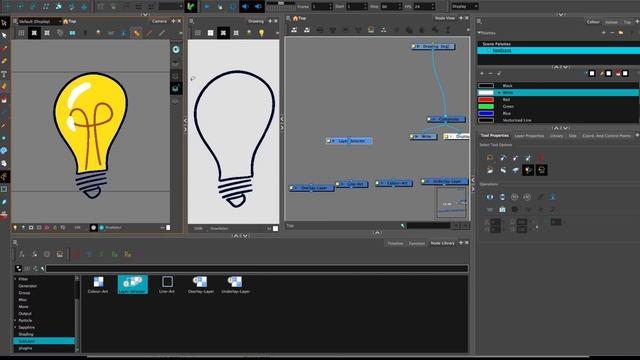This screenshot has width=640, height=360.
Task: Select the Shading category in Node Library
Action: tap(26, 334)
